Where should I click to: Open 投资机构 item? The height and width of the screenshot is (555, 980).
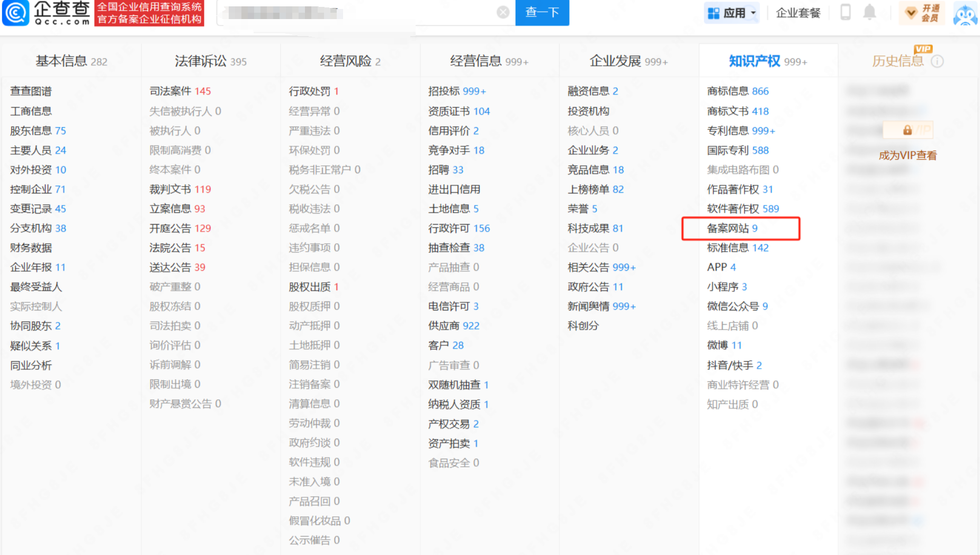588,111
